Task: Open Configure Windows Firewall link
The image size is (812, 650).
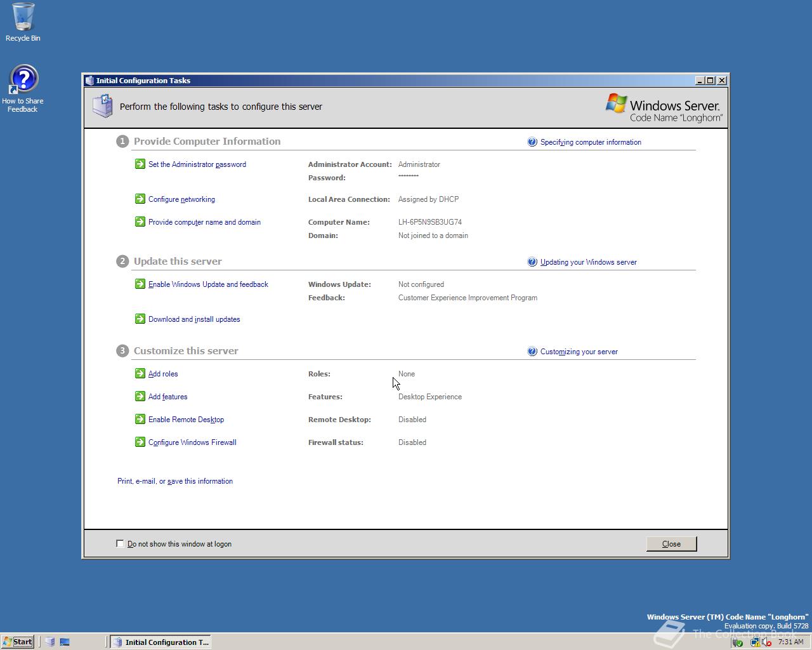Action: click(192, 442)
